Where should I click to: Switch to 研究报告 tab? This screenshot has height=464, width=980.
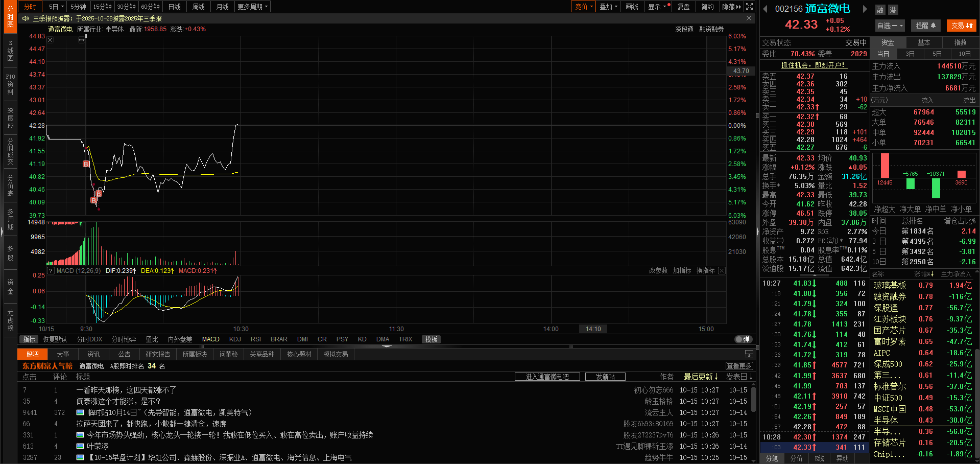(158, 354)
